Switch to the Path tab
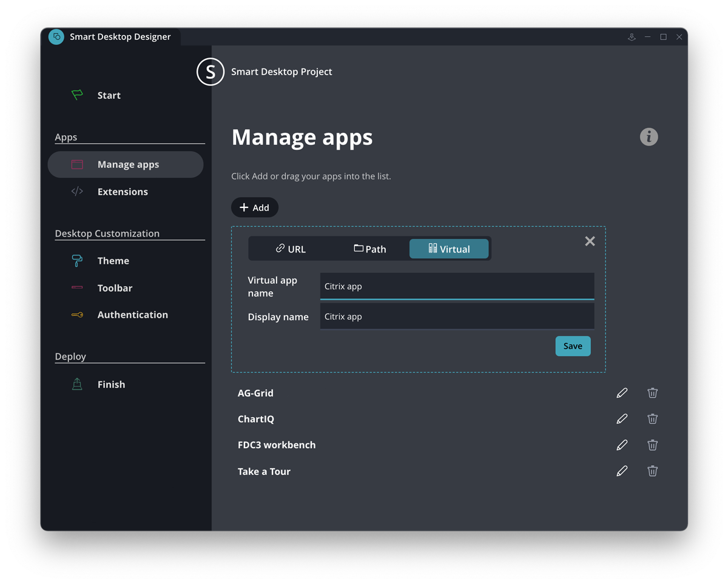The height and width of the screenshot is (584, 728). (369, 249)
